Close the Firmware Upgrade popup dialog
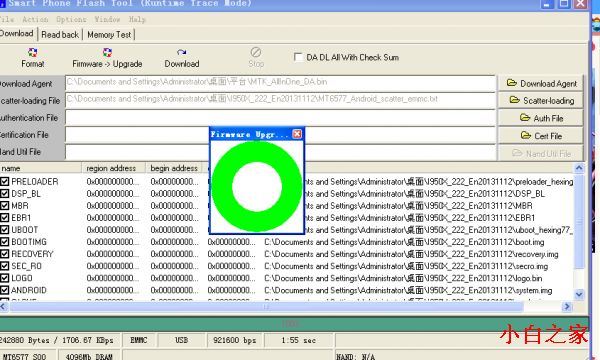This screenshot has width=600, height=360. click(297, 134)
